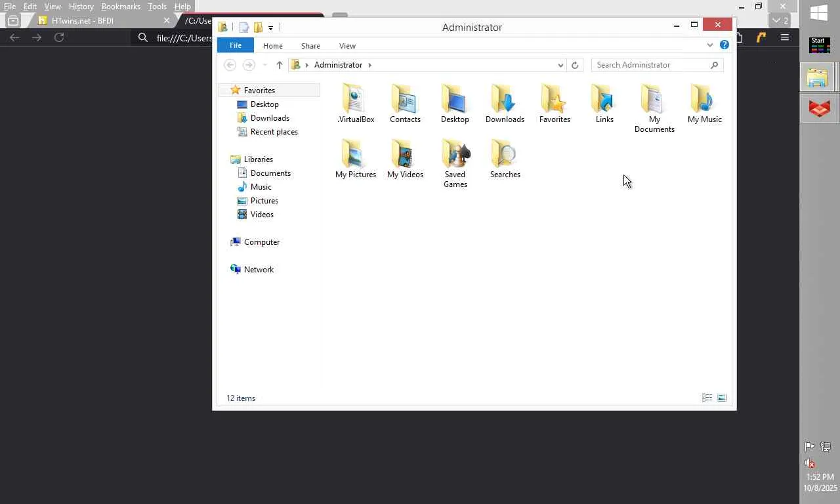Open the browser's list all tabs dropdown
Image resolution: width=840 pixels, height=504 pixels.
(x=780, y=20)
